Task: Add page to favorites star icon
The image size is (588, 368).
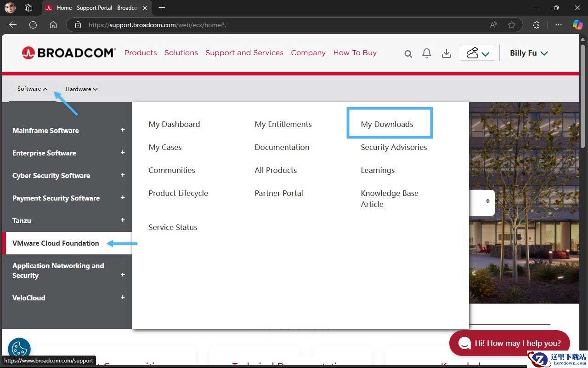Action: pos(512,25)
